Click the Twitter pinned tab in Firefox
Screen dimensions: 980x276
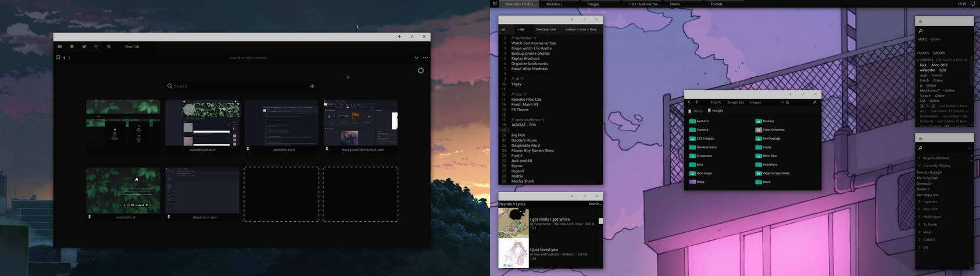(x=84, y=47)
